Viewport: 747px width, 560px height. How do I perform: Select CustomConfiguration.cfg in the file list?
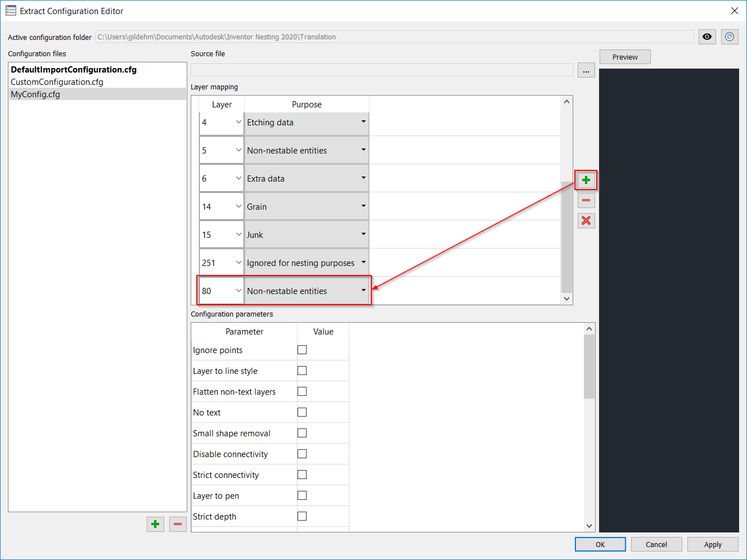pos(58,82)
